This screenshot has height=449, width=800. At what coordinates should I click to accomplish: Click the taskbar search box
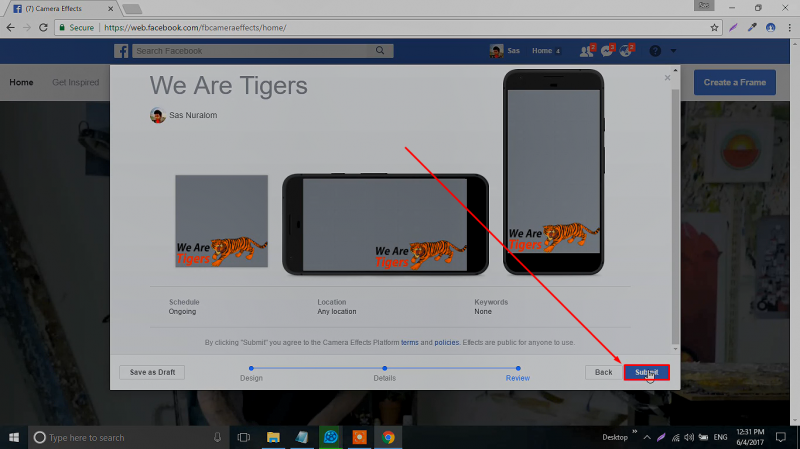click(x=128, y=437)
